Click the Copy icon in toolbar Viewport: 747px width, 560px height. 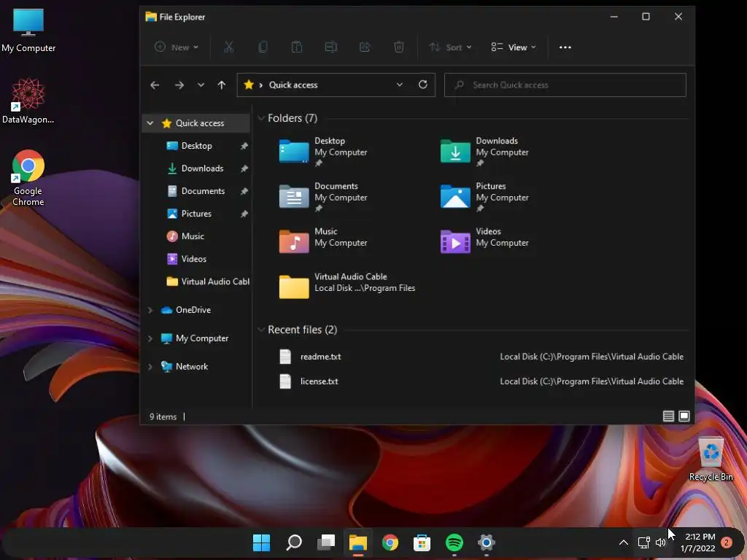(263, 47)
